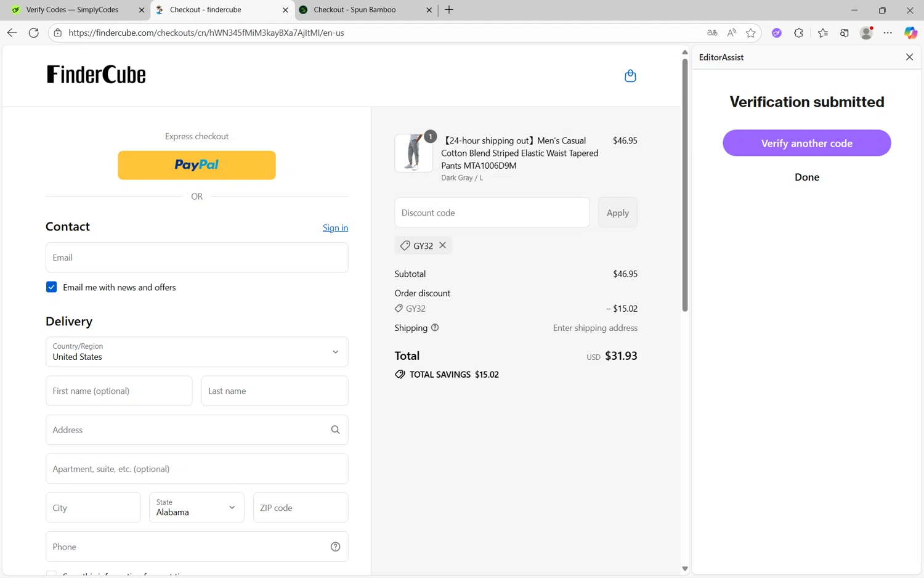Pay with the PayPal express button
The height and width of the screenshot is (578, 924).
click(x=197, y=165)
